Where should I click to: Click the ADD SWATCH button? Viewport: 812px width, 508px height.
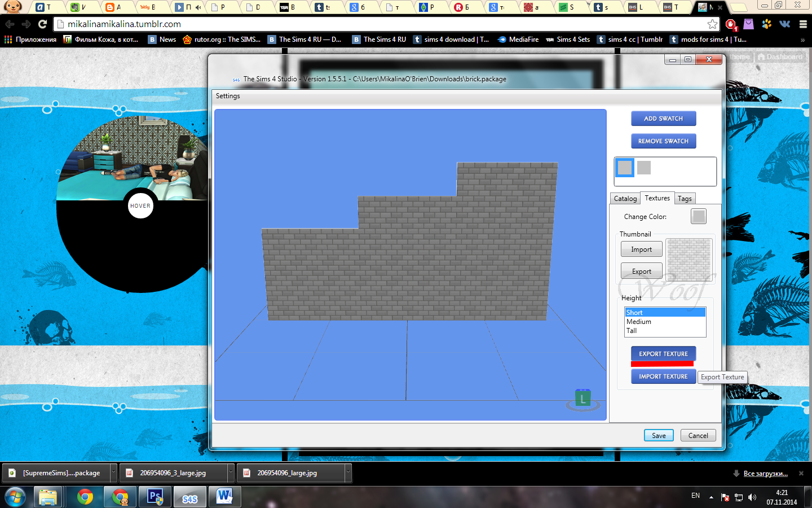pos(663,119)
